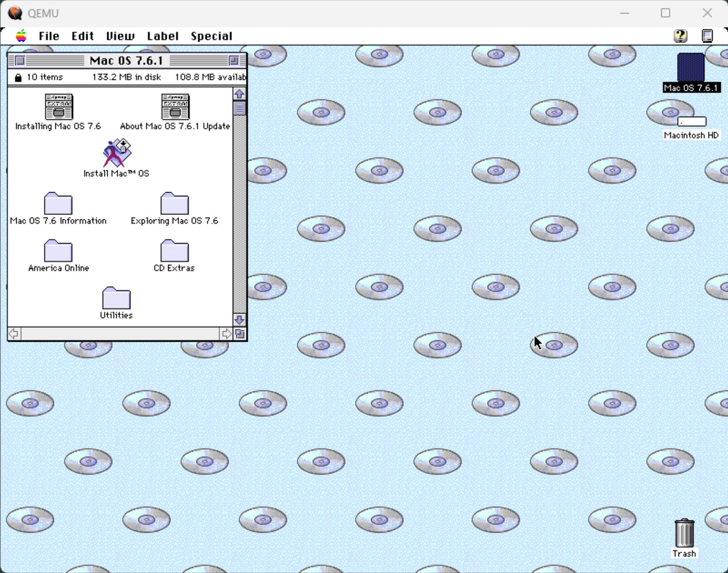
Task: Click the locked padlock icon in header
Action: point(18,78)
